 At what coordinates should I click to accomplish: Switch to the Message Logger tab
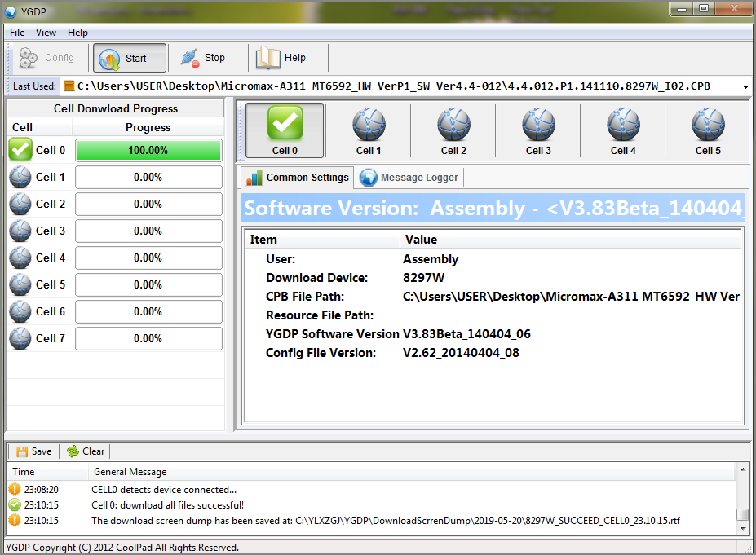click(409, 178)
